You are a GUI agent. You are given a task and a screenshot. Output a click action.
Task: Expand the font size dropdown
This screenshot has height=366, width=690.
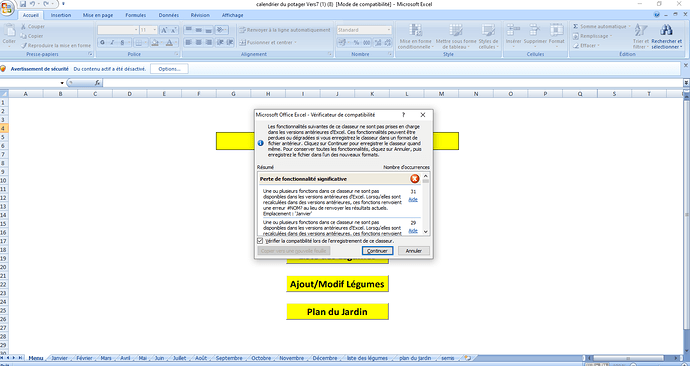click(154, 30)
